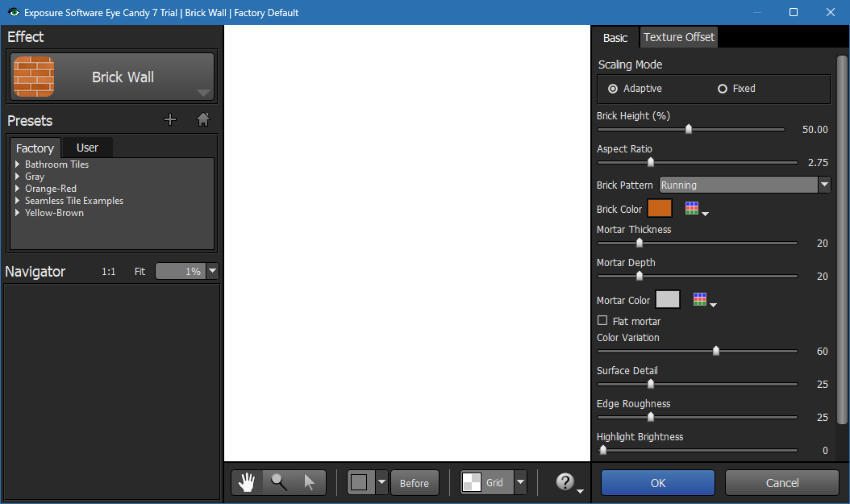
Task: Click the Mortar Thickness slider handle
Action: coord(640,243)
